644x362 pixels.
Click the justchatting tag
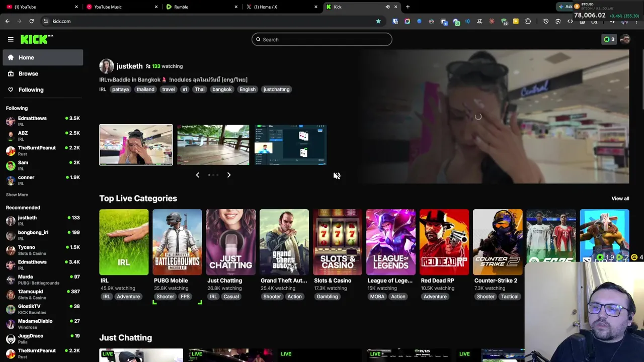coord(276,89)
